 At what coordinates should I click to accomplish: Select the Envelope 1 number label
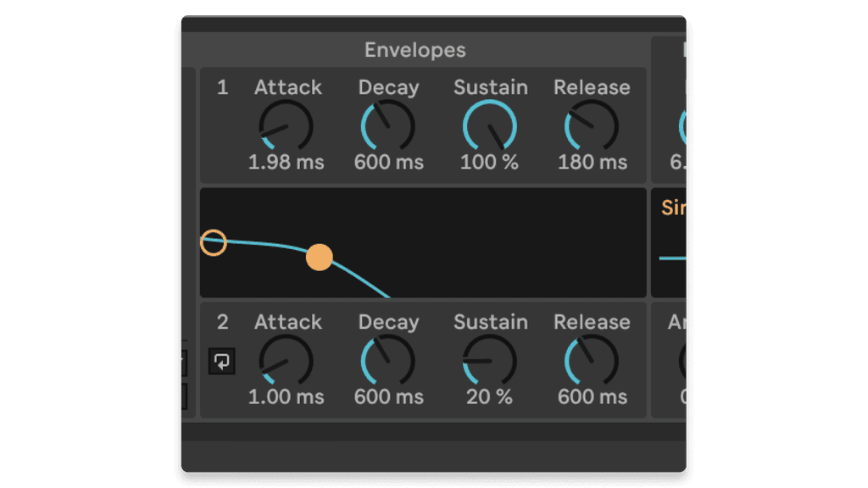[x=223, y=87]
